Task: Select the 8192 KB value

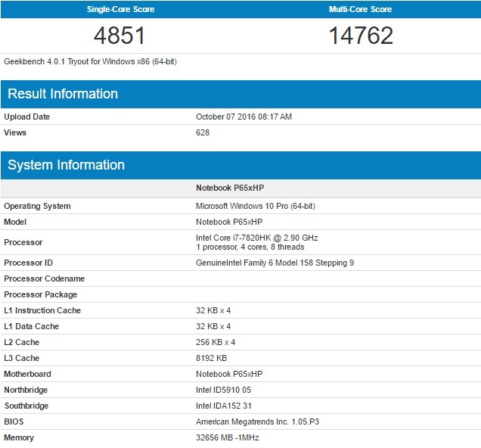Action: (x=211, y=358)
